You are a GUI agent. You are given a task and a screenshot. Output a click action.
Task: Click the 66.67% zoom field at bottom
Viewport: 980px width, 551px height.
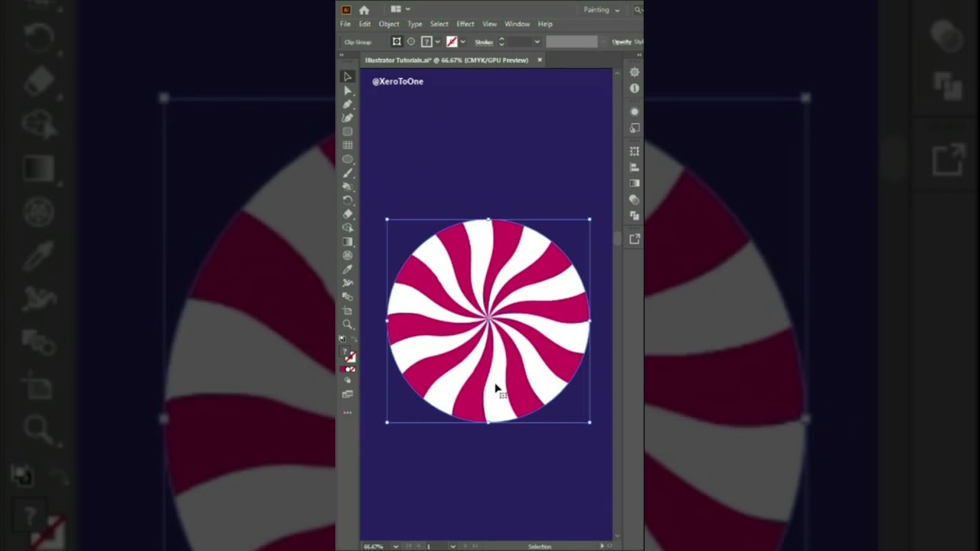click(375, 546)
